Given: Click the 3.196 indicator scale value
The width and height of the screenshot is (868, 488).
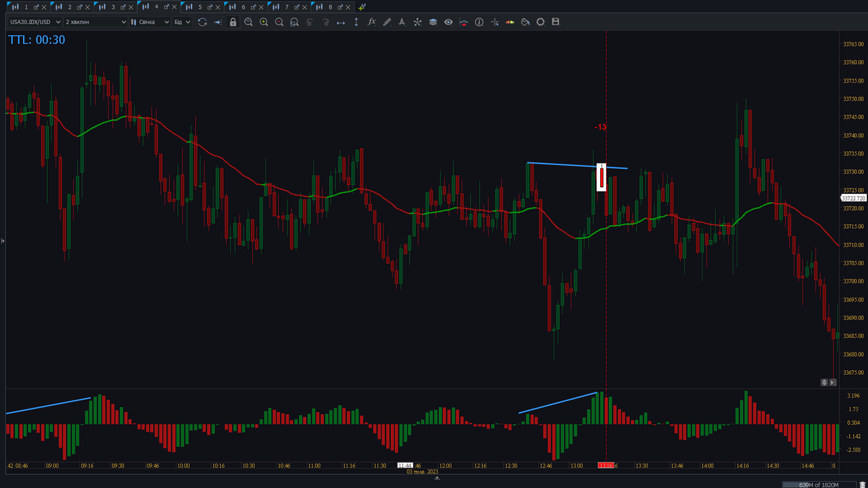Looking at the screenshot, I should point(853,396).
